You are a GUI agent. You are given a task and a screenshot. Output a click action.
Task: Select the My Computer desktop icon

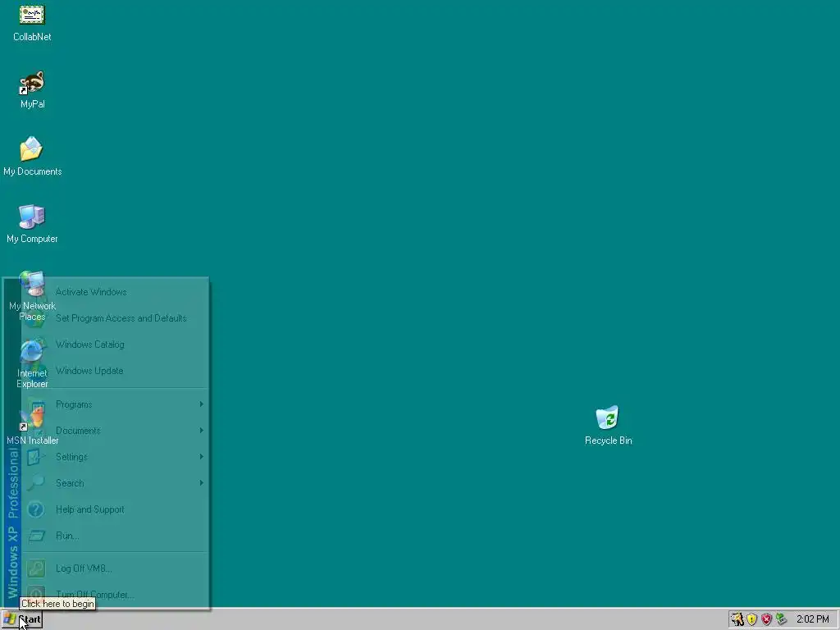[x=32, y=224]
